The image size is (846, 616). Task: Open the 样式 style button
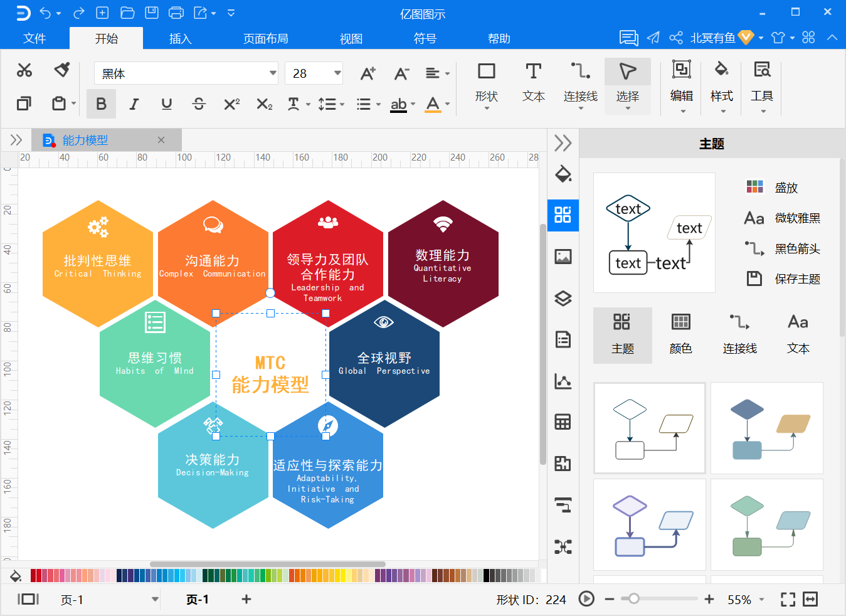pyautogui.click(x=722, y=86)
